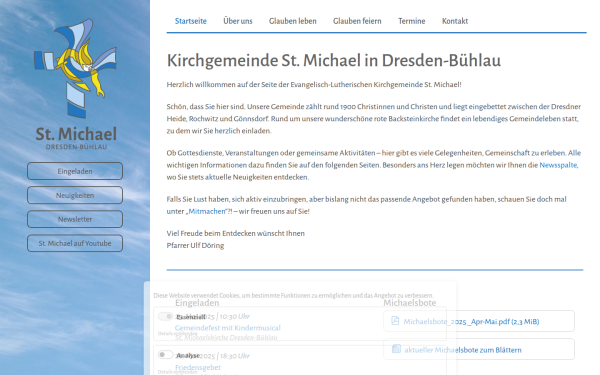The height and width of the screenshot is (375, 600).
Task: Open the Über uns menu item
Action: [238, 21]
